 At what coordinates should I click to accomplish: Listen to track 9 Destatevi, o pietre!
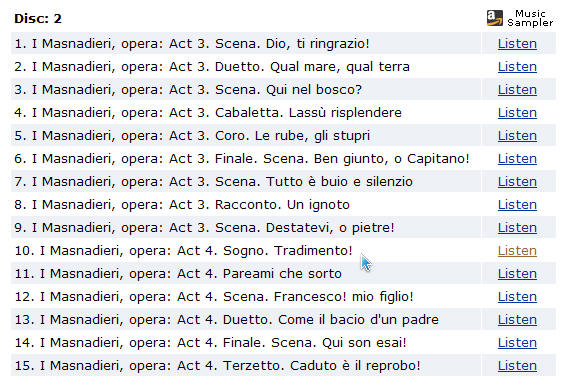point(517,228)
